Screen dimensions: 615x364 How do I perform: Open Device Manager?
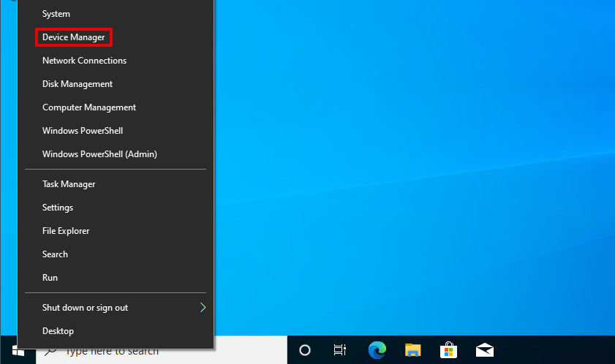(116, 37)
